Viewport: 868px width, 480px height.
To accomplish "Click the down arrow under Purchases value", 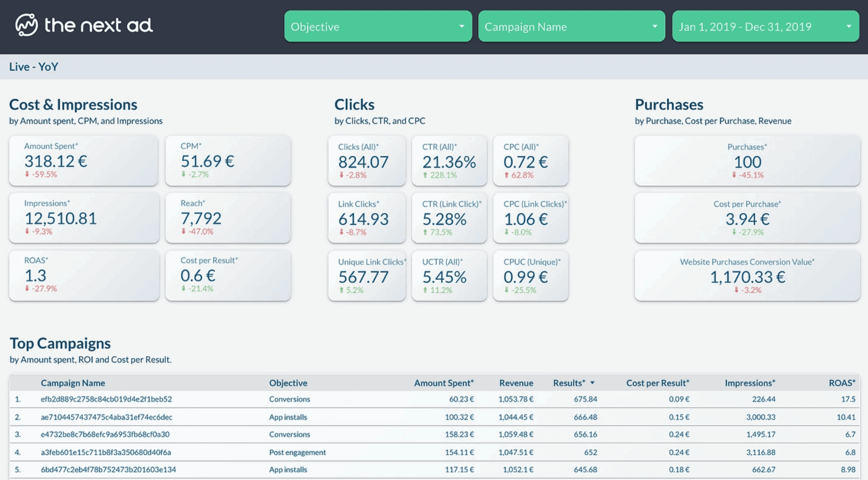I will [x=734, y=175].
